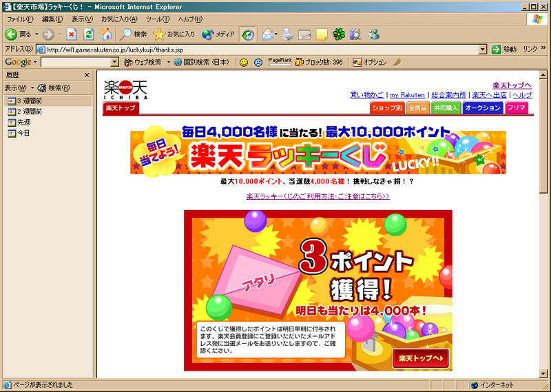This screenshot has width=551, height=392.
Task: Expand the links (リンク) toolbar chevron
Action: coord(543,48)
